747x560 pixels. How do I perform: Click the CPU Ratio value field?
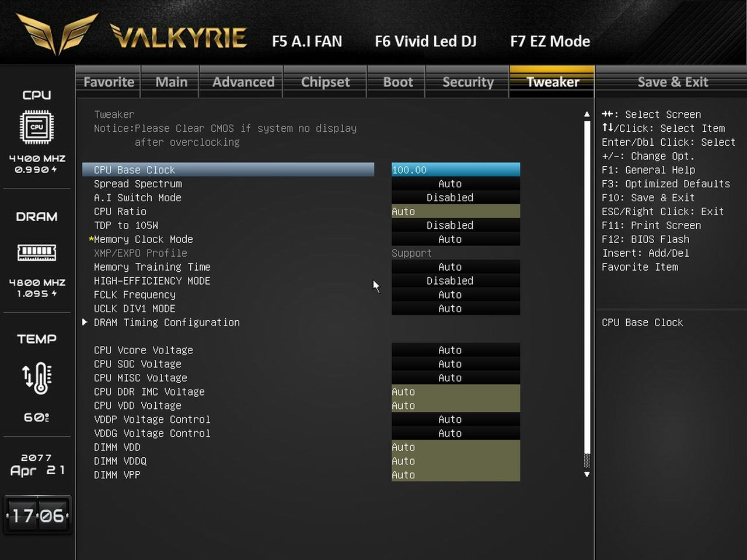456,212
